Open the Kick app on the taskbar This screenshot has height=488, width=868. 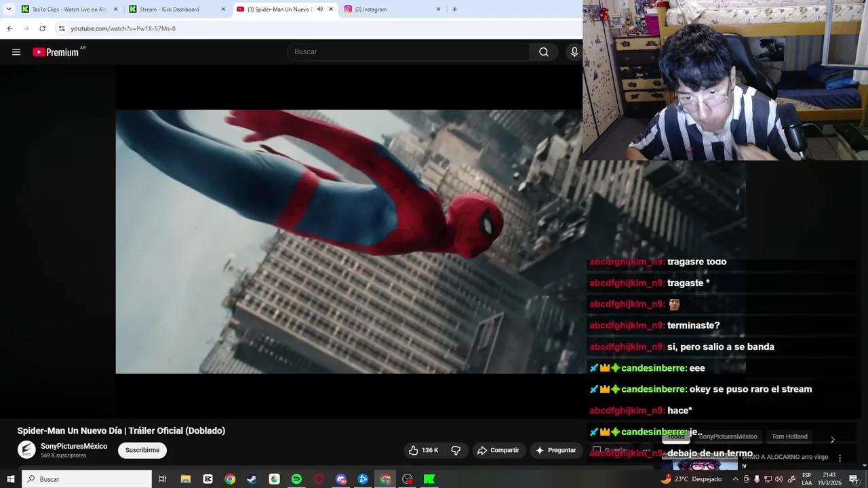pos(429,479)
